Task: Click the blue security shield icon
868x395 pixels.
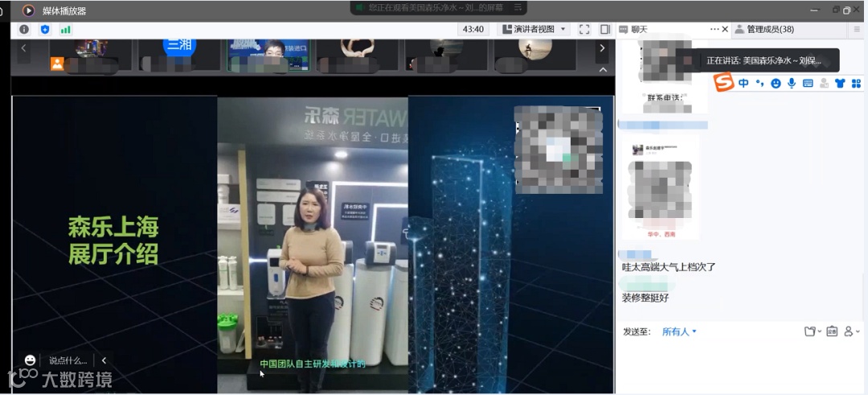Action: [45, 29]
